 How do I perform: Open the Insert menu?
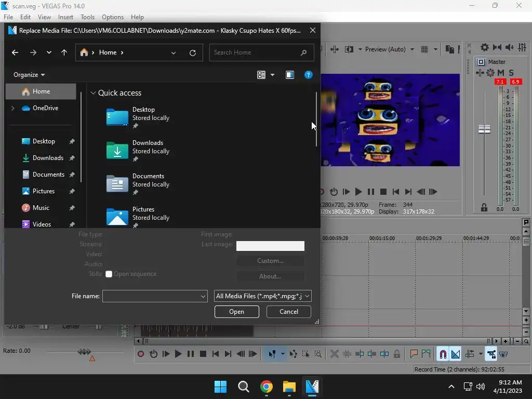(65, 17)
